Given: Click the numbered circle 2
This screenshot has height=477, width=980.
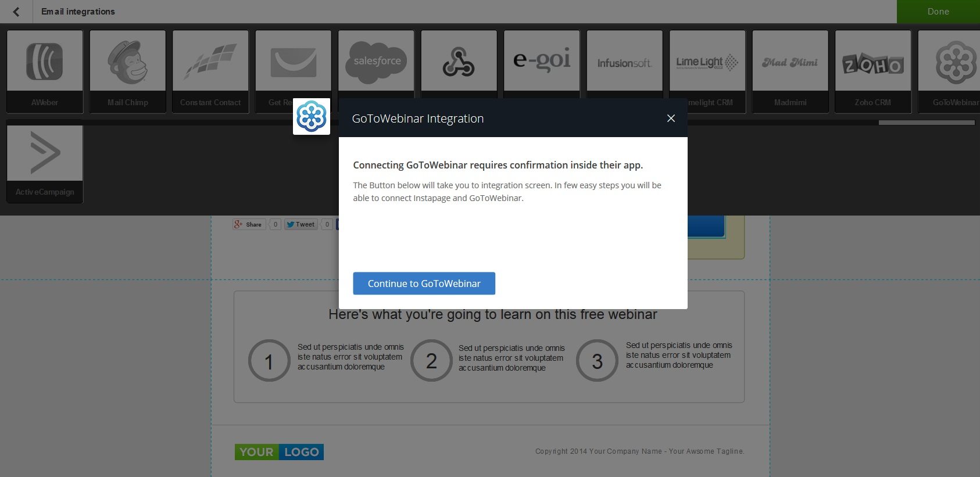Looking at the screenshot, I should pyautogui.click(x=431, y=361).
